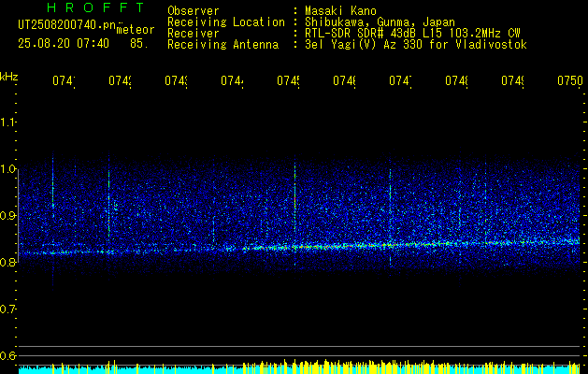The height and width of the screenshot is (374, 588).
Task: Click the 0.7 frequency axis label
Action: [7, 309]
